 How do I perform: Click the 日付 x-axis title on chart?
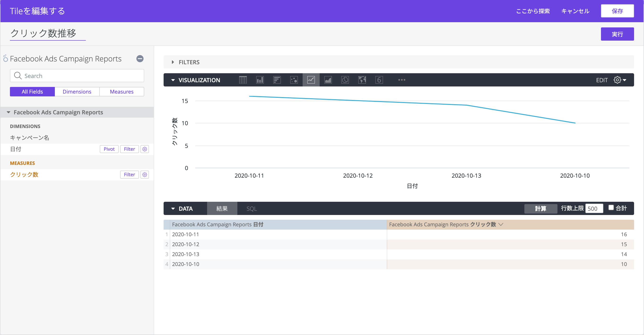coord(412,186)
